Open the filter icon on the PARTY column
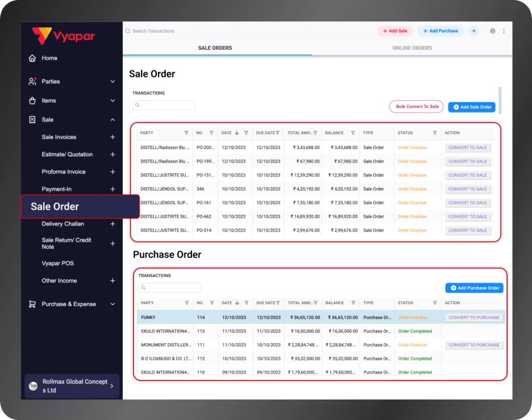Image resolution: width=532 pixels, height=420 pixels. click(185, 133)
